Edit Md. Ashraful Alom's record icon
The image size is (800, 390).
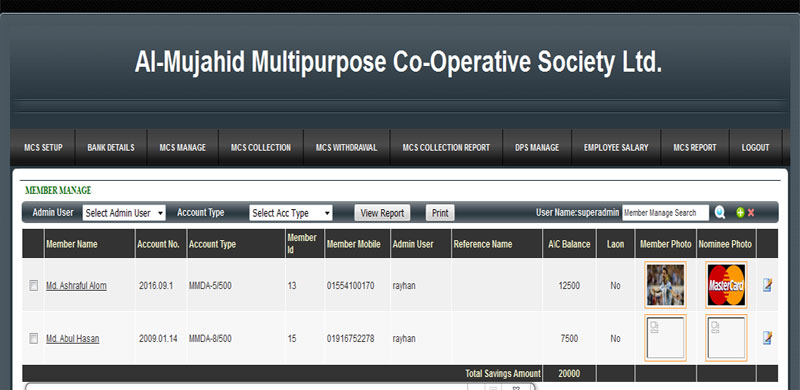[767, 285]
